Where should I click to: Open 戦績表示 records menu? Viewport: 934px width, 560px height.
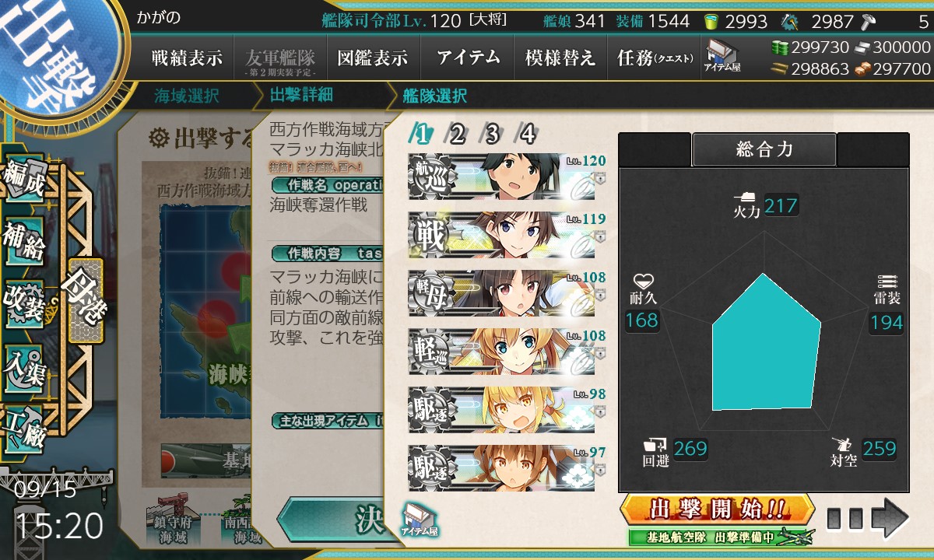[187, 58]
